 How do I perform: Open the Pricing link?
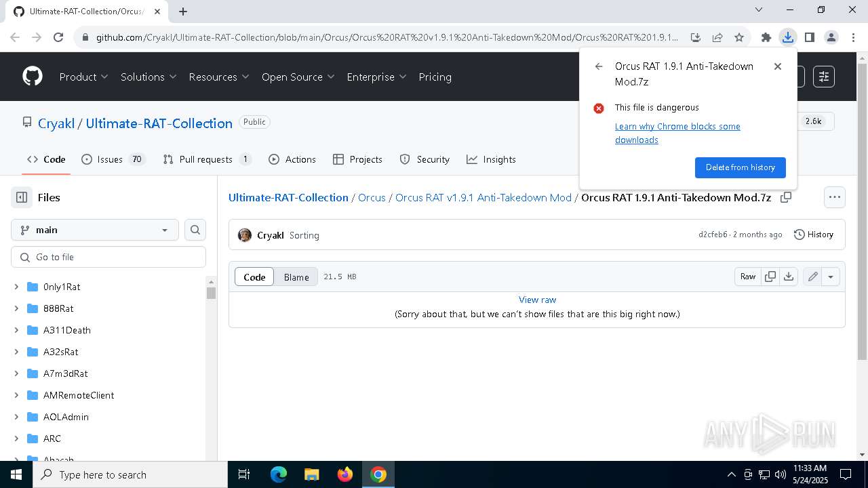point(435,77)
